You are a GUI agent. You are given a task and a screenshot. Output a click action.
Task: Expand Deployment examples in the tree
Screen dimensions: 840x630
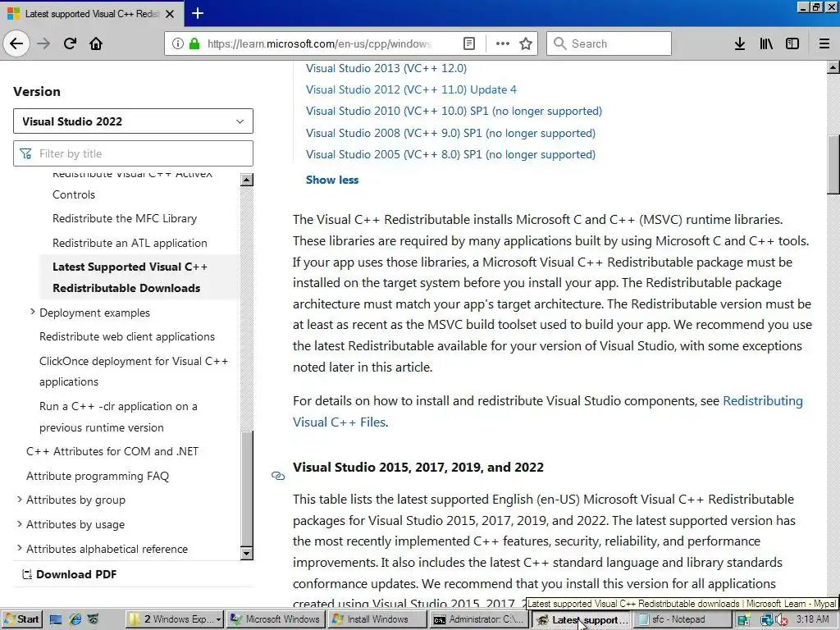(x=32, y=312)
